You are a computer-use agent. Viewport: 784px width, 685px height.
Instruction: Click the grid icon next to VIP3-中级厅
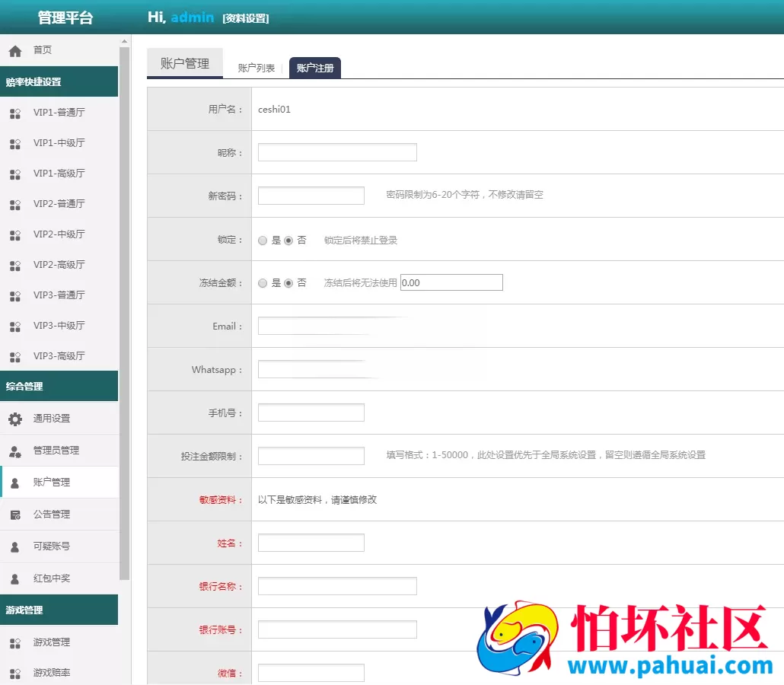coord(15,327)
